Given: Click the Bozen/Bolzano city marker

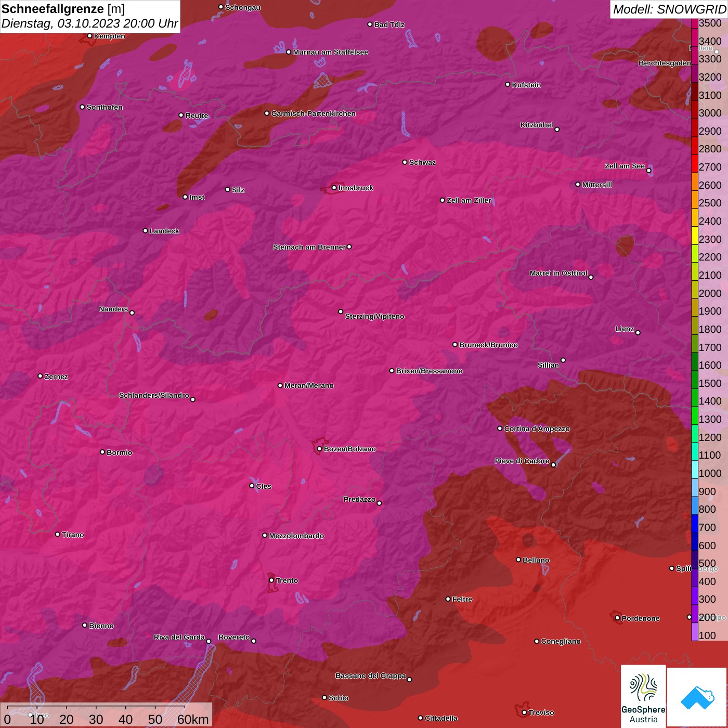Looking at the screenshot, I should (320, 449).
